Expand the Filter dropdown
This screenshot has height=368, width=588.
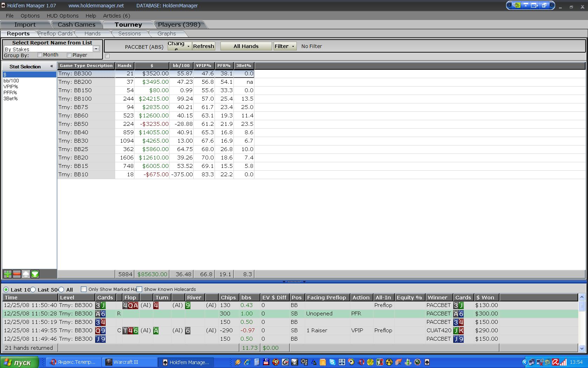click(285, 46)
